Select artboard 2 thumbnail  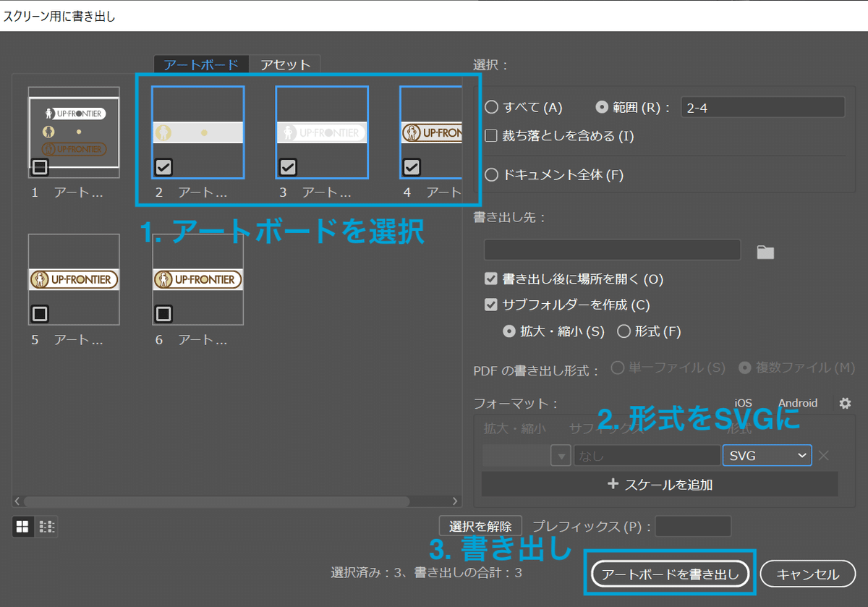click(197, 132)
